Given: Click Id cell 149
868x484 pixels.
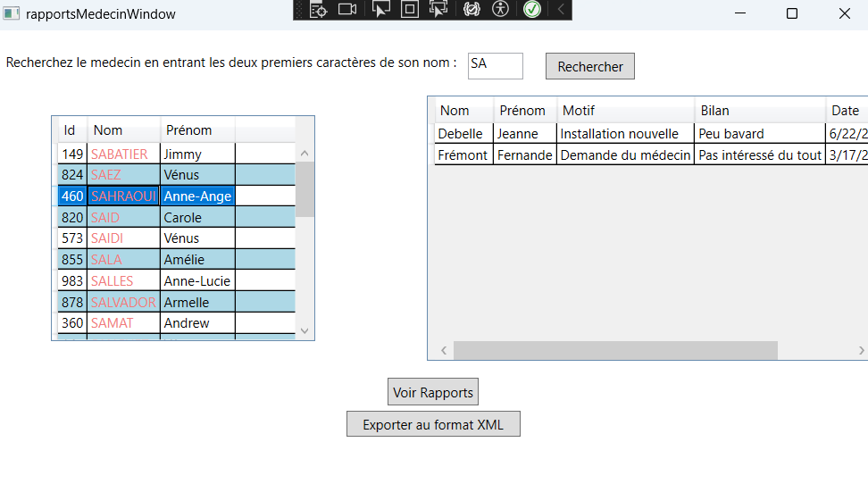Looking at the screenshot, I should click(72, 154).
